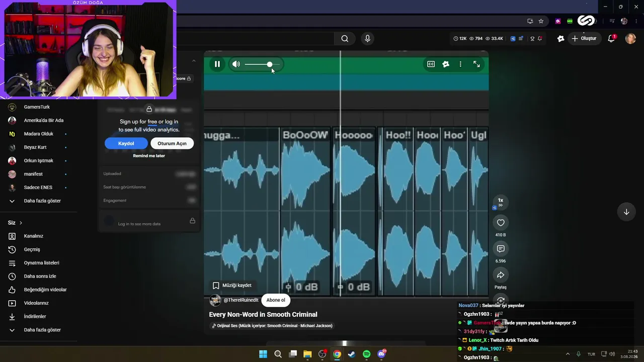Adjust the video volume slider
Image resolution: width=644 pixels, height=362 pixels.
tap(262, 64)
